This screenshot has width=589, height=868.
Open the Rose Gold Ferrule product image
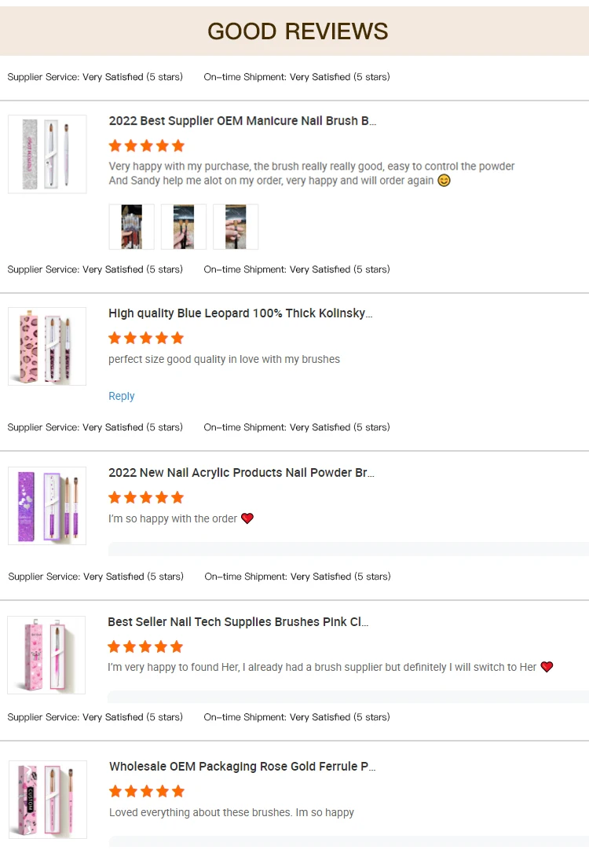48,799
